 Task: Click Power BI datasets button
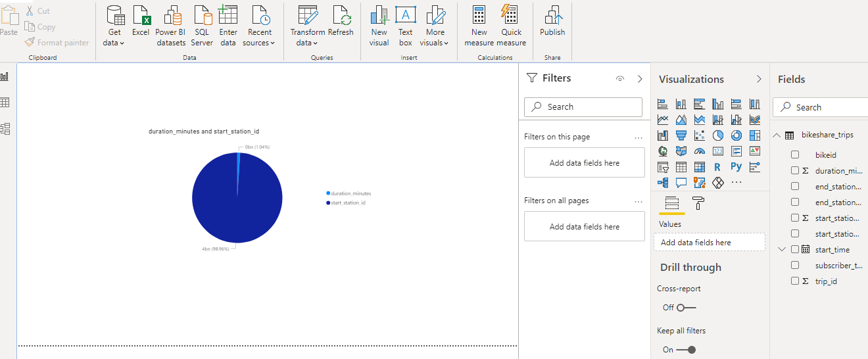(170, 26)
